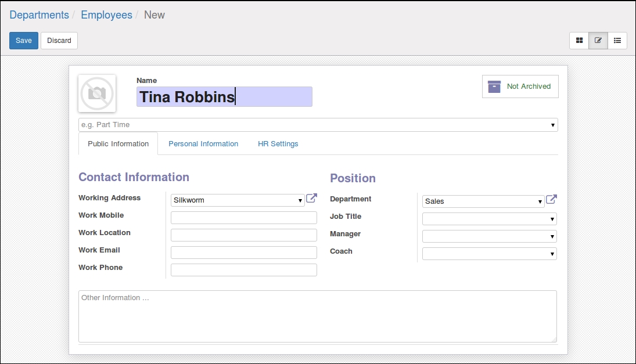Click the employee photo placeholder

coord(97,93)
